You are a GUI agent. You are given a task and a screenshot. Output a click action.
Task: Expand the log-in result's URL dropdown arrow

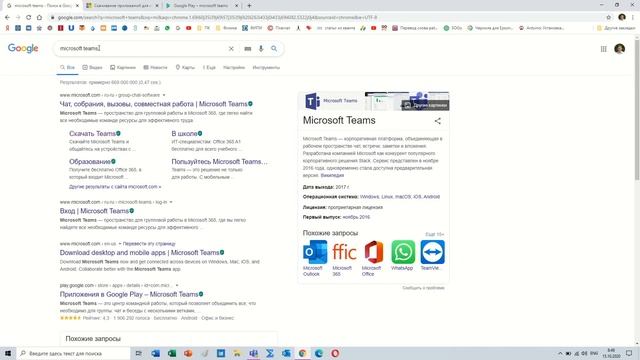pyautogui.click(x=171, y=202)
